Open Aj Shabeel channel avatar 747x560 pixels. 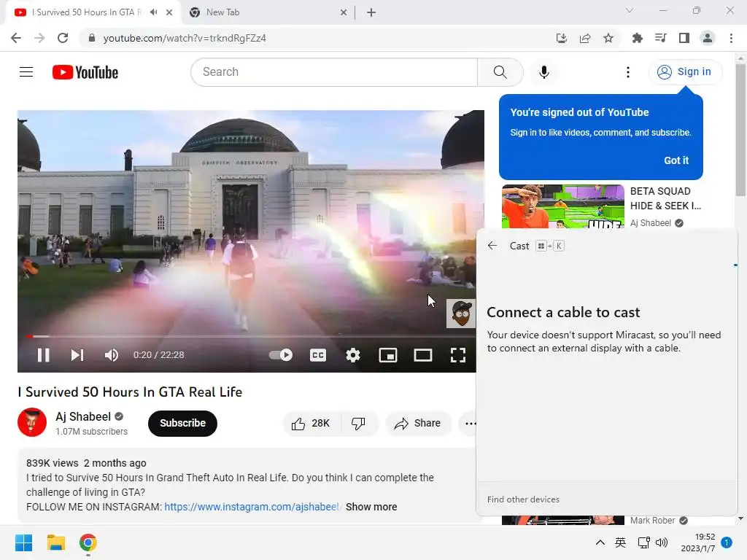pos(32,422)
